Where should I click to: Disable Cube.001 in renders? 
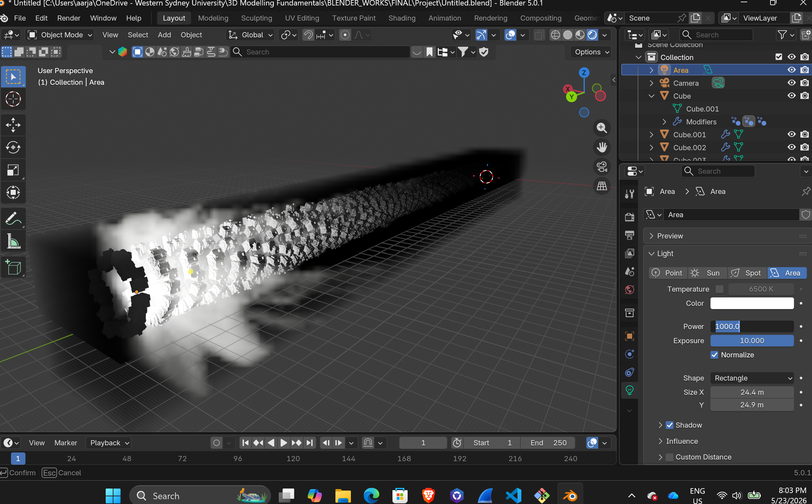(x=804, y=135)
